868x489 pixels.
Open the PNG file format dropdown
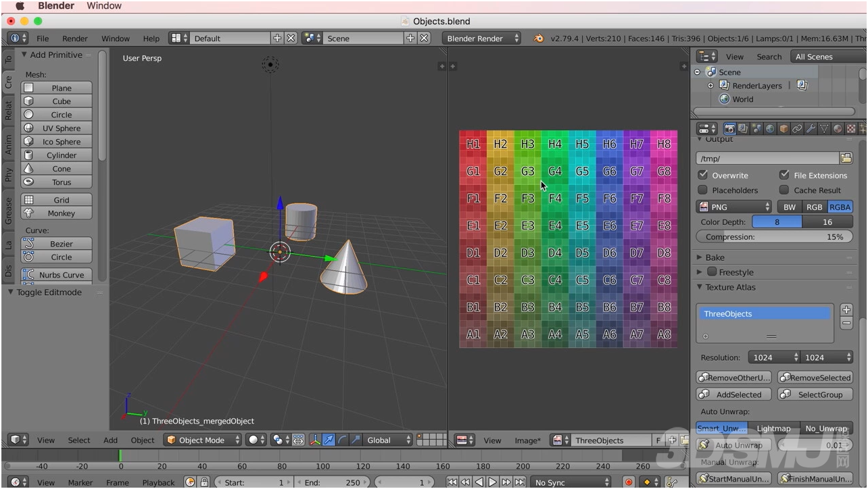734,207
